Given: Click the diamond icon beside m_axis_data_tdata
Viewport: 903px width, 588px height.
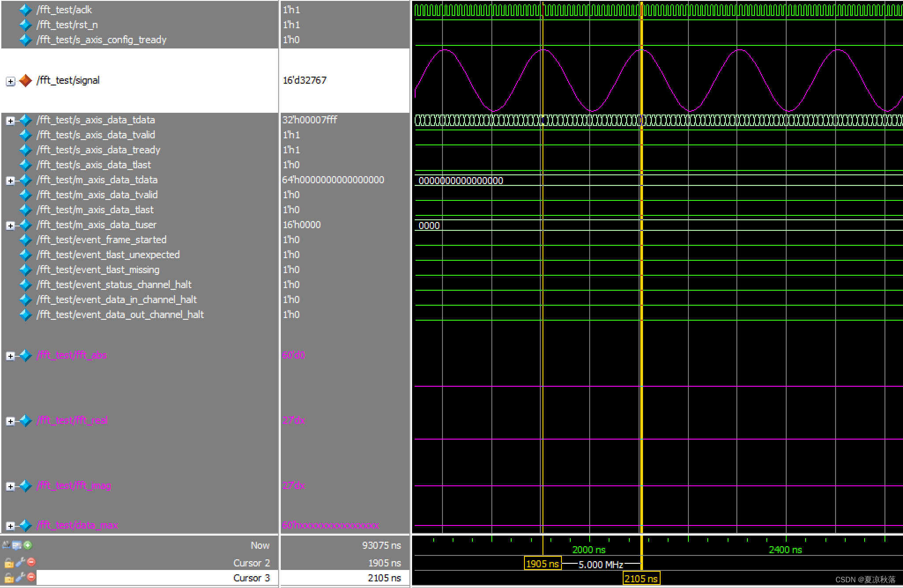Looking at the screenshot, I should point(26,180).
